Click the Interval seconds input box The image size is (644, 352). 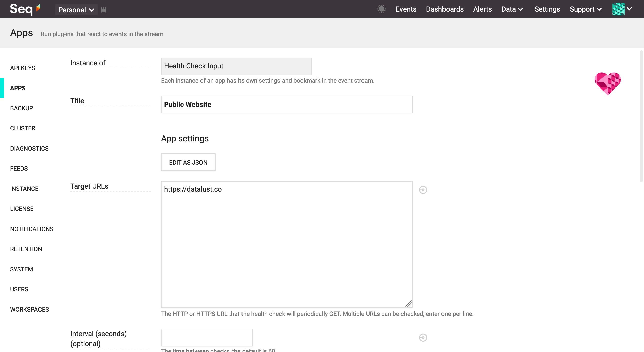[207, 337]
